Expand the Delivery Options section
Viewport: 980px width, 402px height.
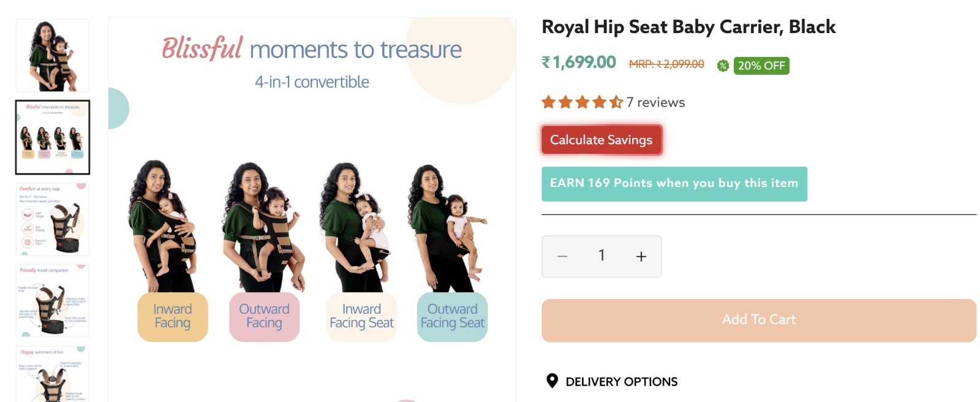pos(621,382)
